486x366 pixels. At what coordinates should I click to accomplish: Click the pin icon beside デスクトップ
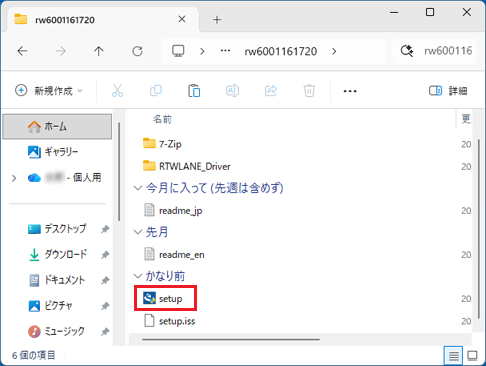pos(105,229)
